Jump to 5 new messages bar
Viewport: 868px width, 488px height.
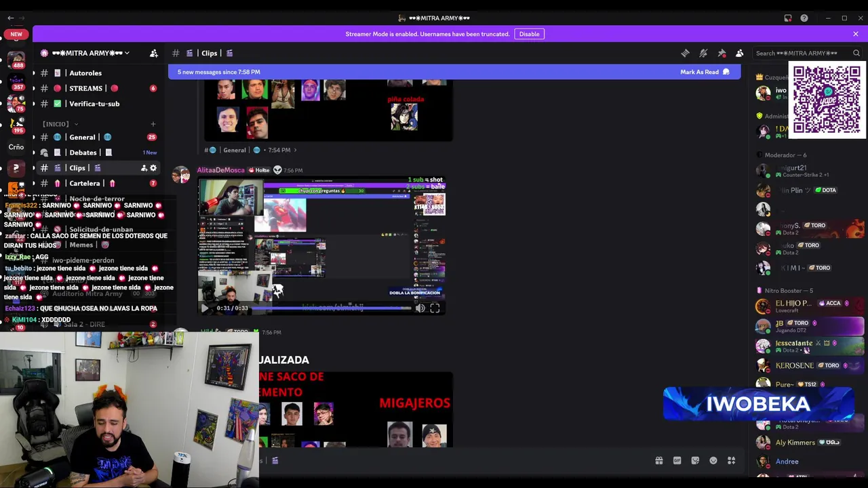(x=454, y=72)
